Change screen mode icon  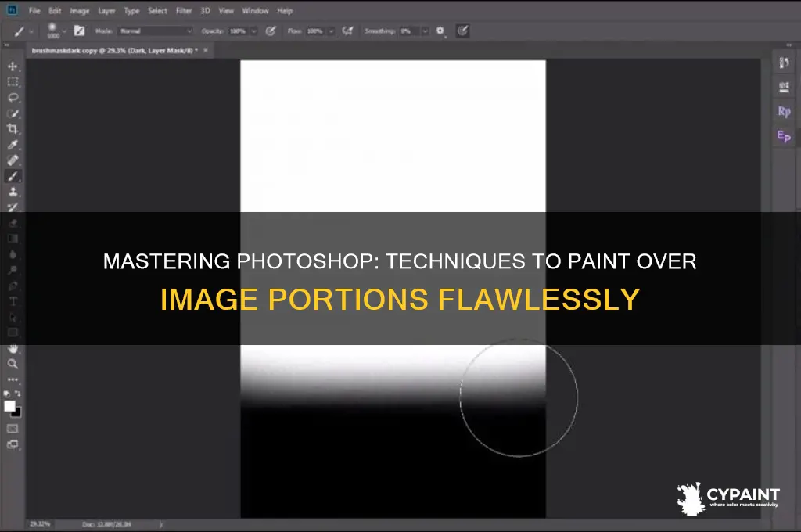coord(13,444)
